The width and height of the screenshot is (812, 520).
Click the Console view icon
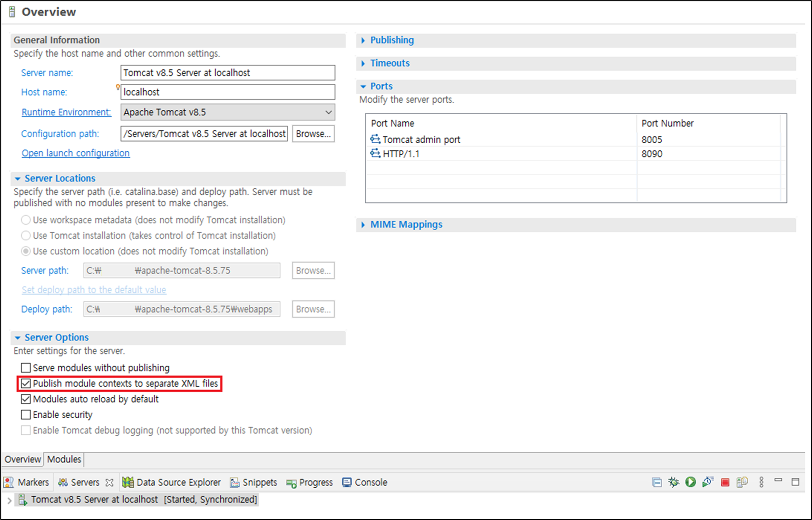pyautogui.click(x=347, y=482)
